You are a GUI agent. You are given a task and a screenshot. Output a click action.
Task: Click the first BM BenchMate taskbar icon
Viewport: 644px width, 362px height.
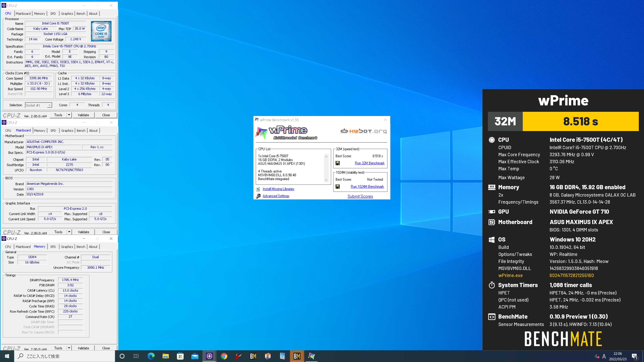(x=253, y=356)
